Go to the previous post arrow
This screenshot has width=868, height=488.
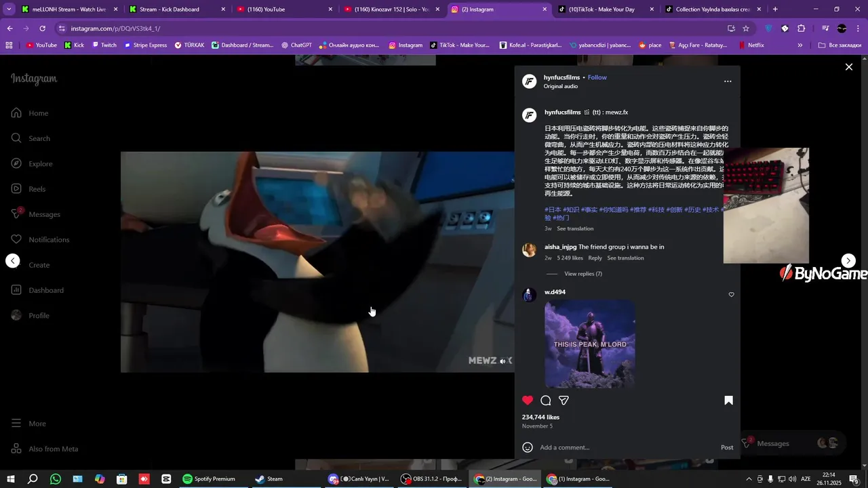13,261
